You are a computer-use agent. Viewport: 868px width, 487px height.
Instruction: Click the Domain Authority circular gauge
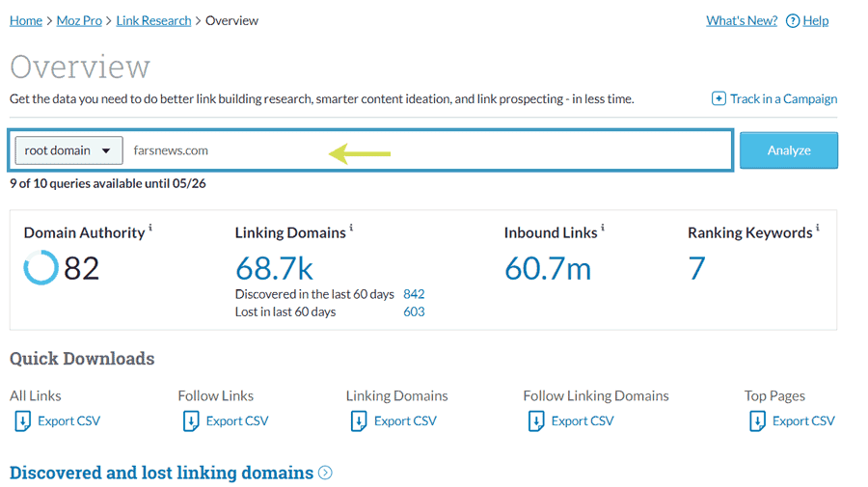[41, 268]
